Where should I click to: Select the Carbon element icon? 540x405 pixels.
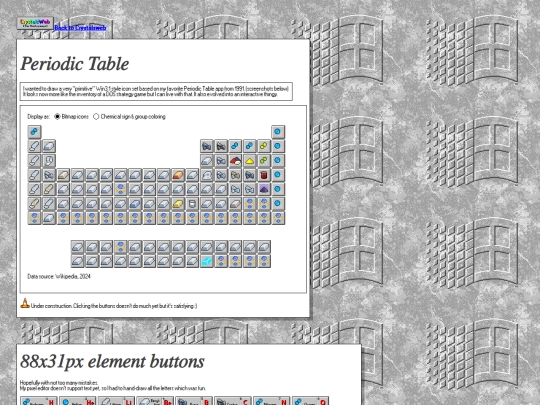coord(221,146)
